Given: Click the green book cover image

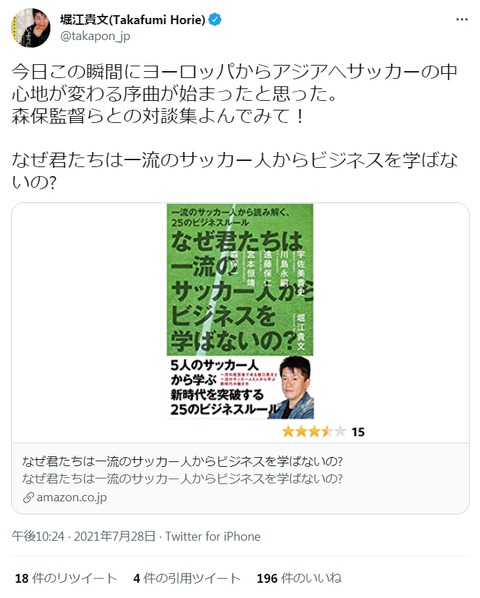Looking at the screenshot, I should 240,311.
